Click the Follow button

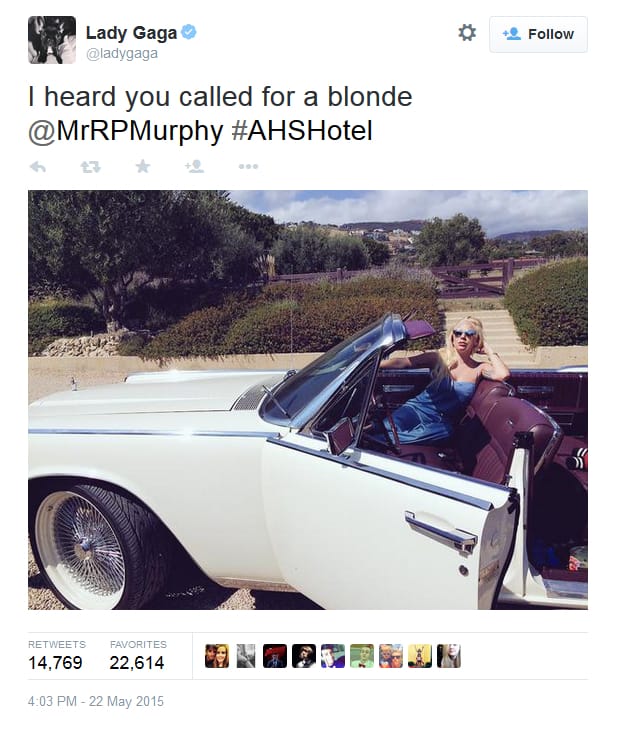tap(538, 34)
